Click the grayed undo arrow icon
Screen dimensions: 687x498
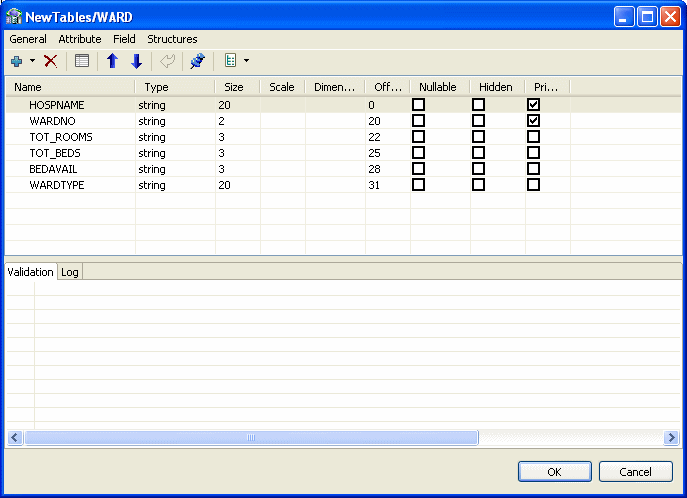coord(167,61)
